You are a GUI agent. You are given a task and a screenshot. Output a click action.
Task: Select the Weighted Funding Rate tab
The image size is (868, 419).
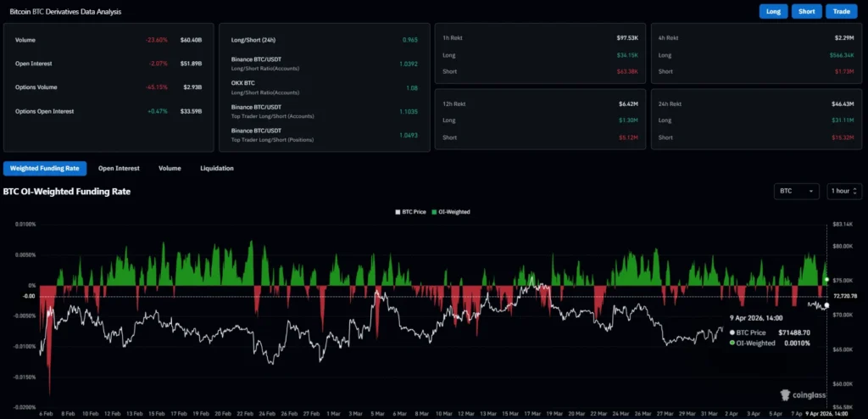[x=45, y=168]
